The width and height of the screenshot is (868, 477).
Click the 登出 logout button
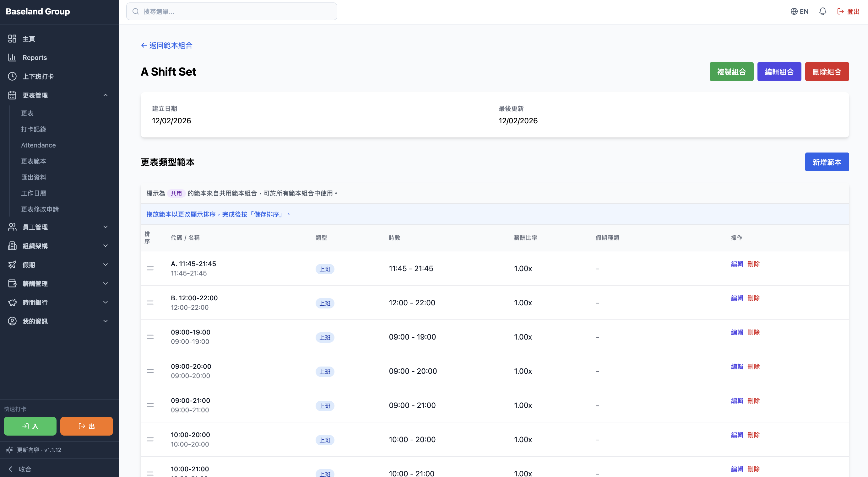pos(848,11)
